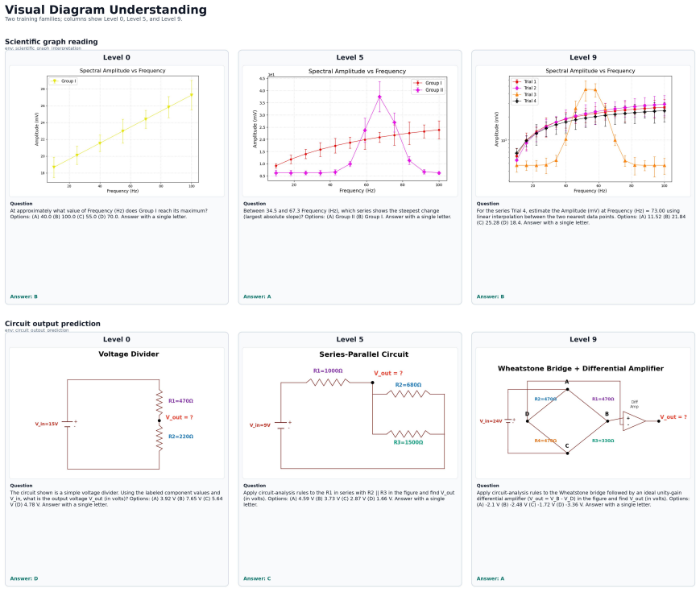Click Answer: C under Series-Parallel Circuit
This screenshot has width=700, height=592.
[x=257, y=578]
